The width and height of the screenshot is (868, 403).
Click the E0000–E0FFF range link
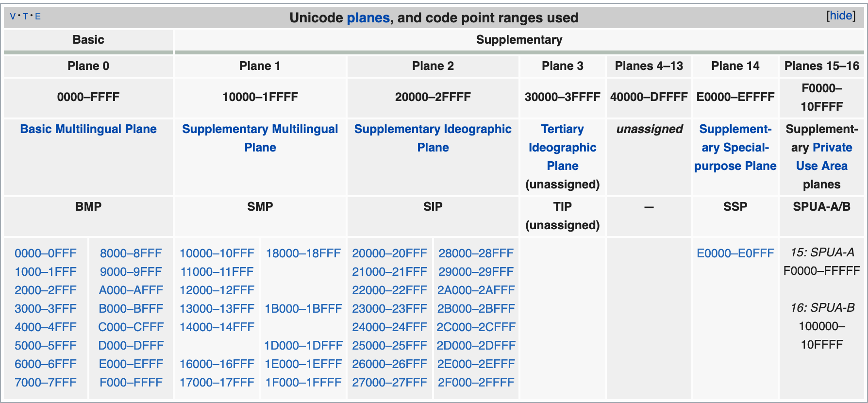(735, 253)
